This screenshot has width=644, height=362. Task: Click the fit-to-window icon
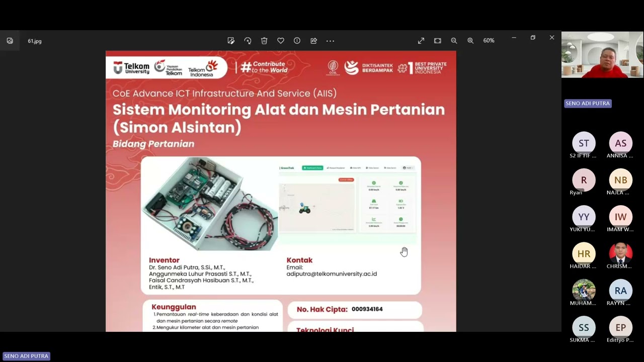[438, 41]
